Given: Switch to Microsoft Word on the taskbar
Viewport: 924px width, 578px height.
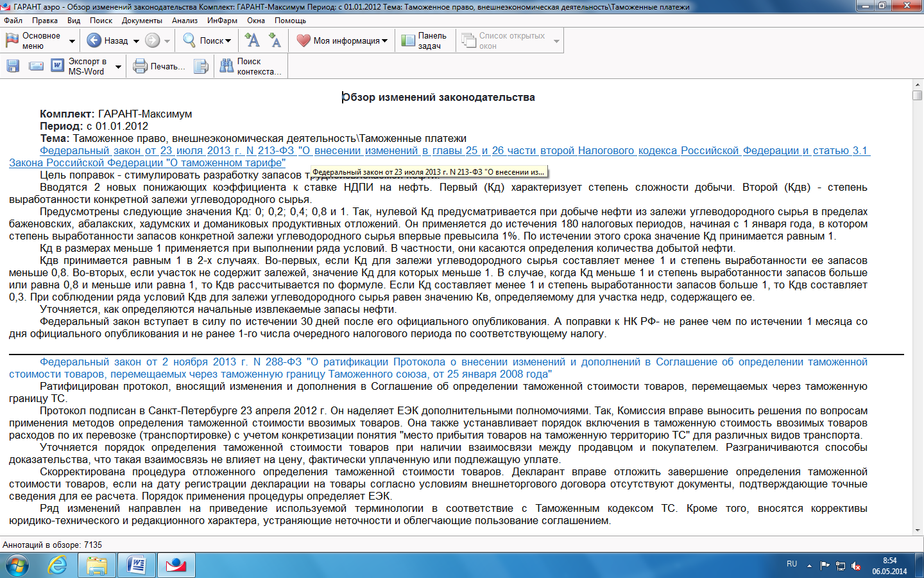Looking at the screenshot, I should (x=136, y=566).
